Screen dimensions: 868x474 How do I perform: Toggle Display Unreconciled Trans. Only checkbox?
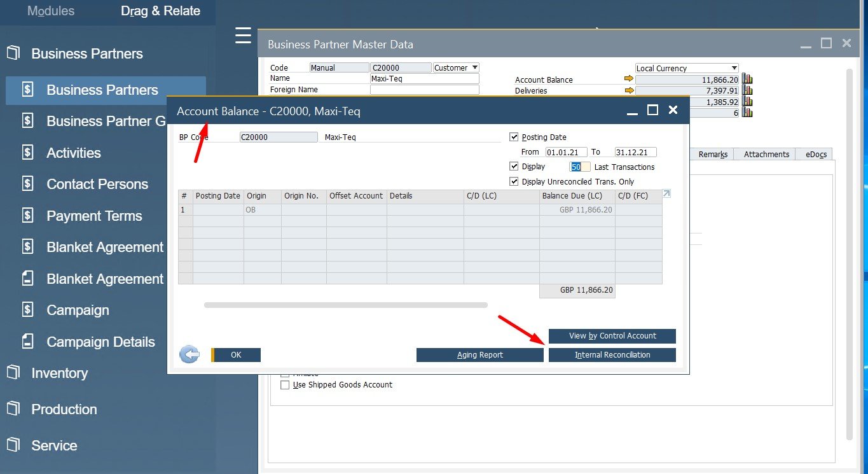tap(514, 181)
